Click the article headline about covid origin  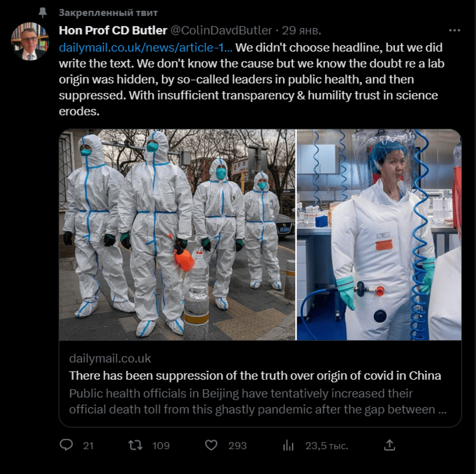pos(255,376)
